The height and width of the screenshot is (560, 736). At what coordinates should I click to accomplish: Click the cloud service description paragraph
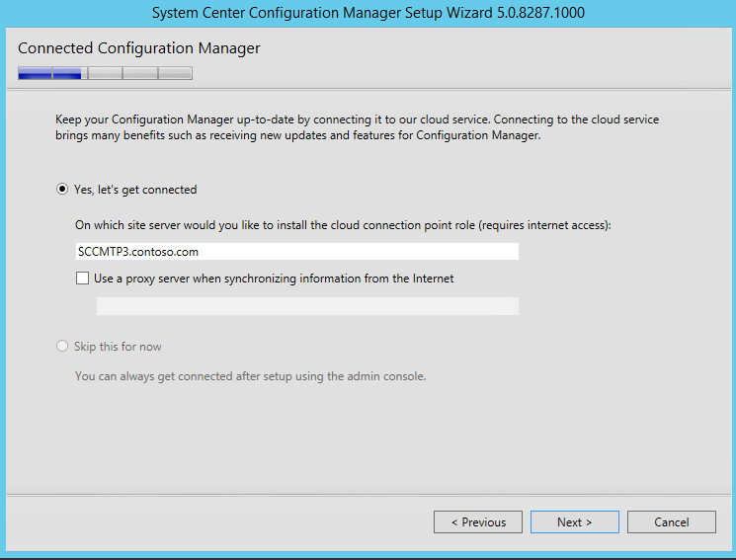(358, 127)
